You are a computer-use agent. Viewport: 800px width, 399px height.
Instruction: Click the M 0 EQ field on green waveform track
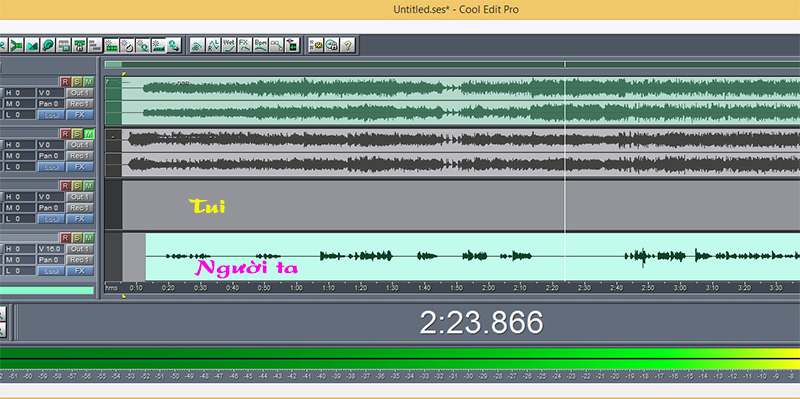(19, 104)
